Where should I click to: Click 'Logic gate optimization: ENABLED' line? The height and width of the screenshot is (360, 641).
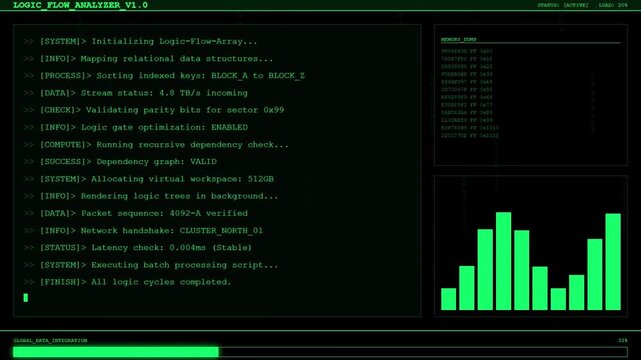pos(135,127)
